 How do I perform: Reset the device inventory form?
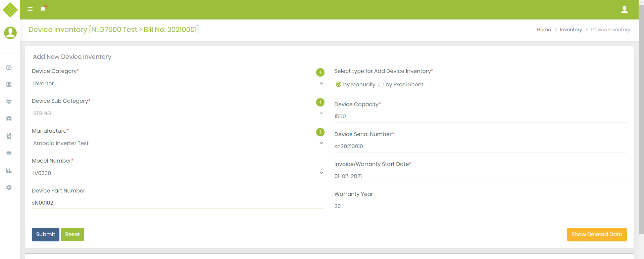coord(72,234)
